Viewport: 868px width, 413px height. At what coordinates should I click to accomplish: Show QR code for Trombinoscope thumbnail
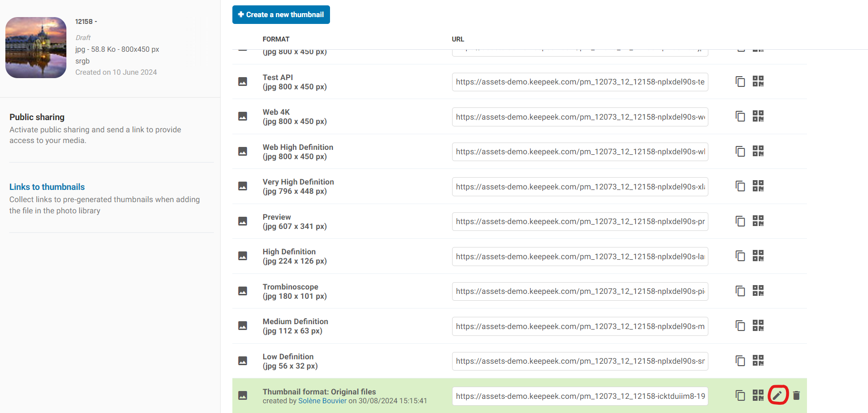758,291
